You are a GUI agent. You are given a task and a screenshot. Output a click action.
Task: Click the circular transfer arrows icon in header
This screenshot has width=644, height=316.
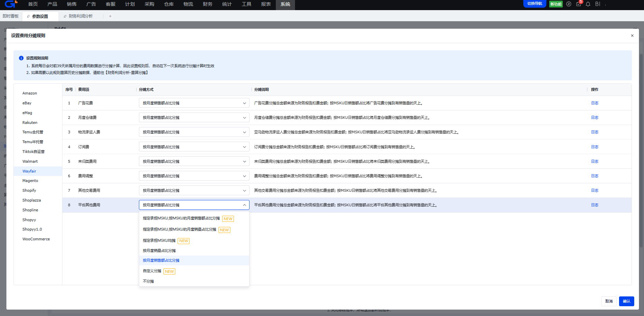click(569, 4)
